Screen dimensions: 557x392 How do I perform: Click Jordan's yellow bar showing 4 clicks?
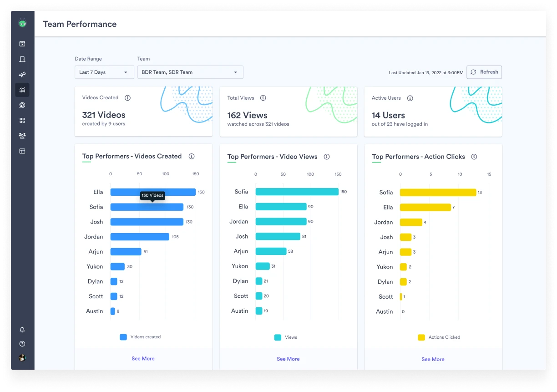[x=411, y=222]
